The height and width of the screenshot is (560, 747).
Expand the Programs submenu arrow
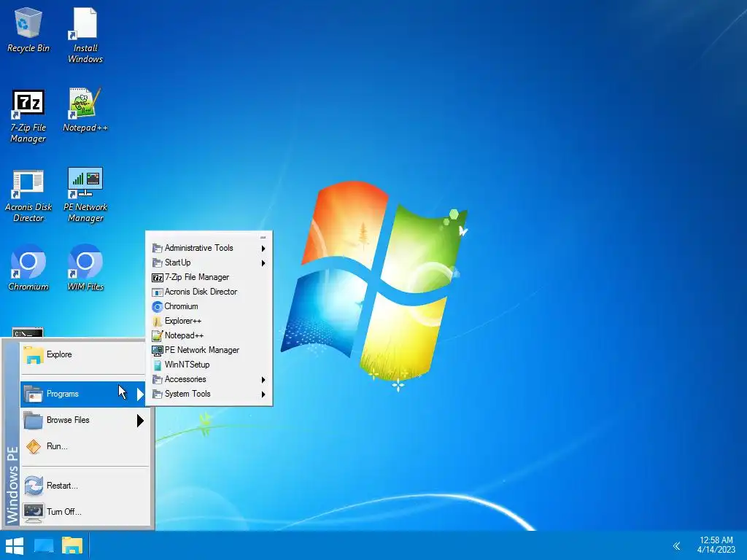click(140, 394)
